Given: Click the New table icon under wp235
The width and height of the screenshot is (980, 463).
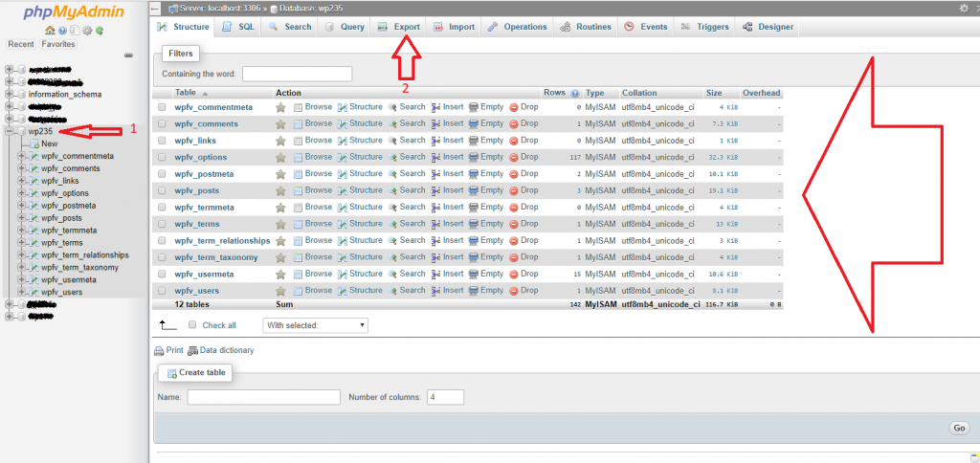Looking at the screenshot, I should click(x=34, y=143).
